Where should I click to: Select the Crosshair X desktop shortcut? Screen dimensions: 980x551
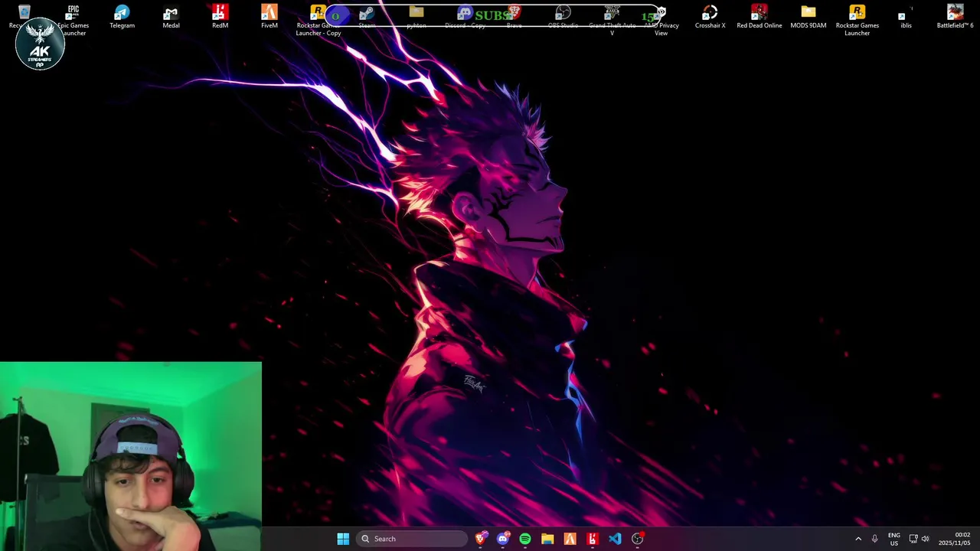point(710,17)
